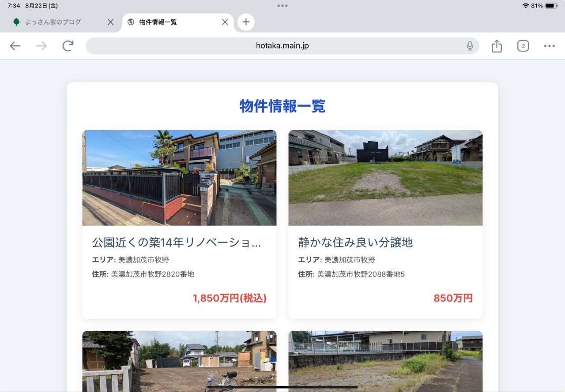This screenshot has height=392, width=565.
Task: Open the Share sheet
Action: pos(496,46)
